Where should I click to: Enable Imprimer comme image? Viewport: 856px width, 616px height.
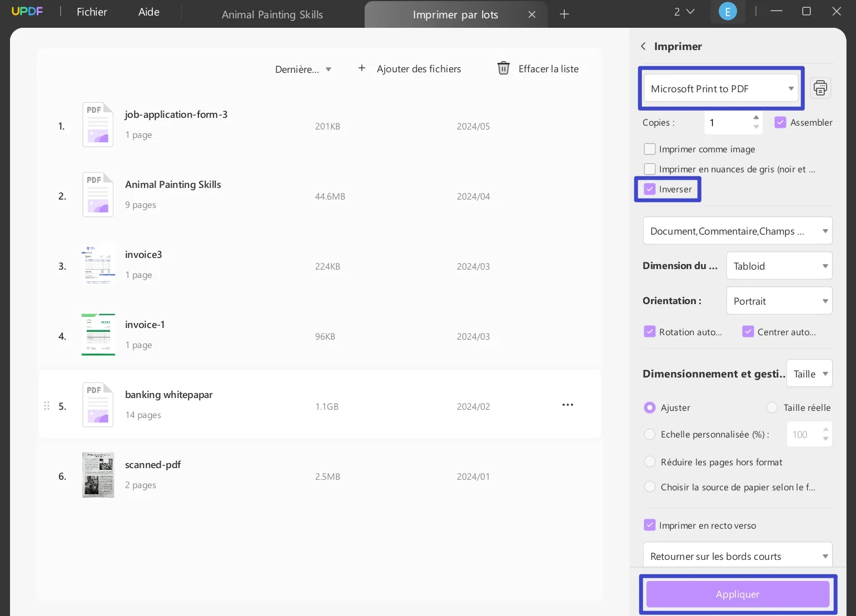click(650, 149)
